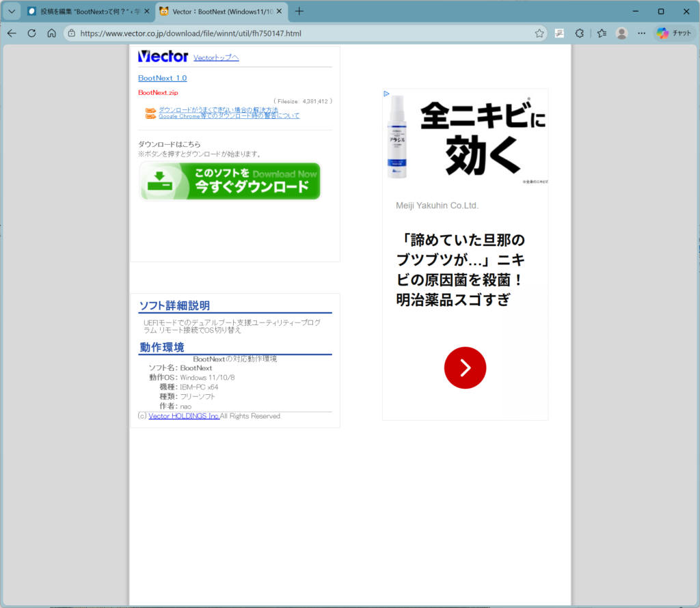
Task: Expand the tab actions dropdown chevron
Action: tap(11, 11)
